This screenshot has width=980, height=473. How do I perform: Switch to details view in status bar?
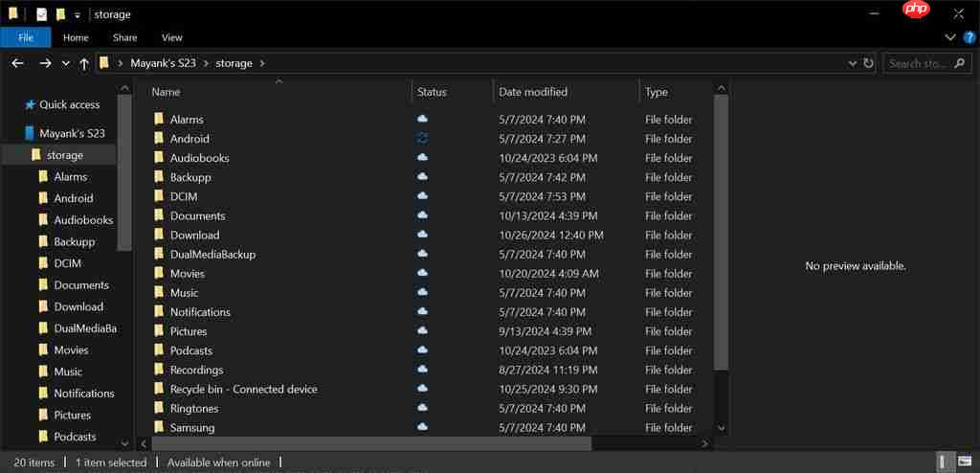945,462
